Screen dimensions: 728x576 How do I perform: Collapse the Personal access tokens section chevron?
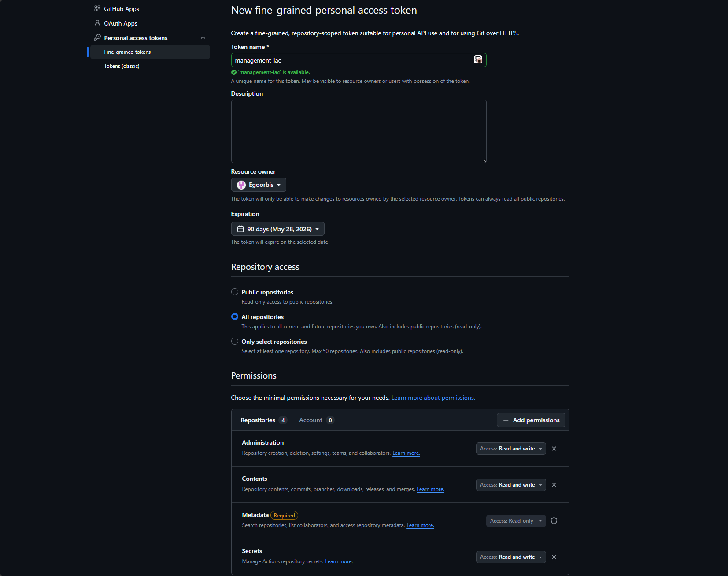203,37
